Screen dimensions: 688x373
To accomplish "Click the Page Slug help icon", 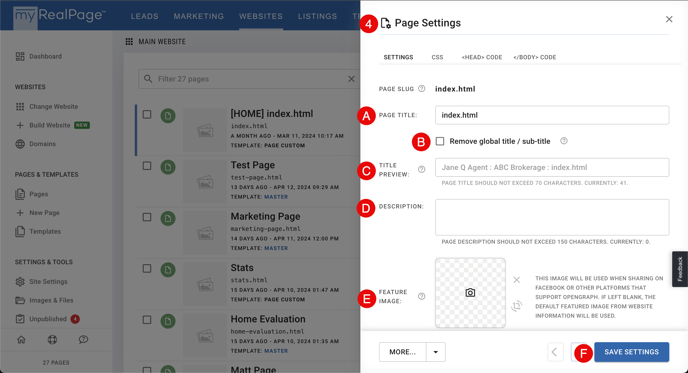I will 422,89.
